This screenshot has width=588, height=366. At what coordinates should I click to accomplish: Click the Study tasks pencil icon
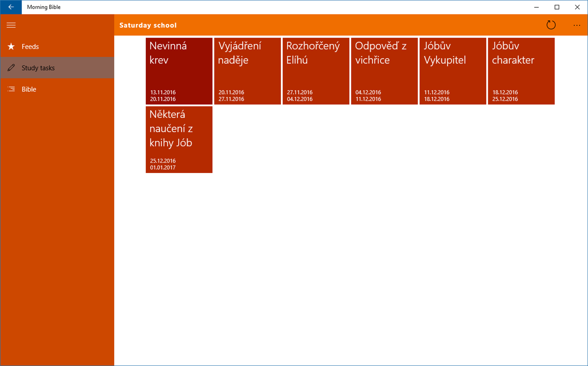pyautogui.click(x=11, y=68)
